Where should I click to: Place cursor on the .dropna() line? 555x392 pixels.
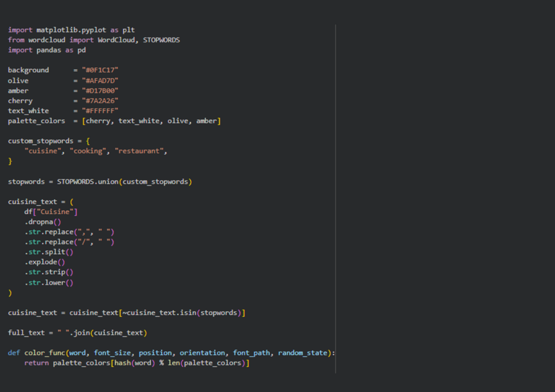point(43,222)
